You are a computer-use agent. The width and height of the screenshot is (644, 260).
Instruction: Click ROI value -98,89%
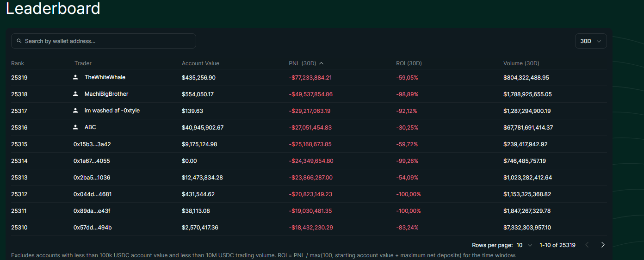(407, 94)
